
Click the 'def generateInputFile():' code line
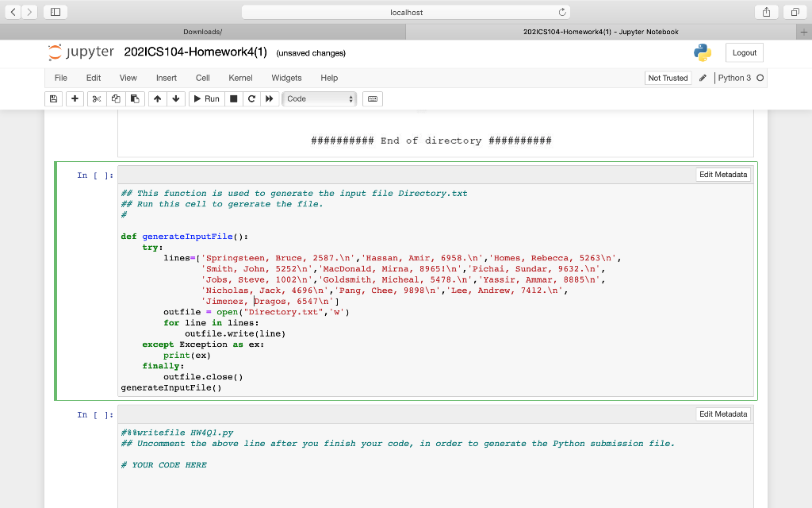(184, 237)
